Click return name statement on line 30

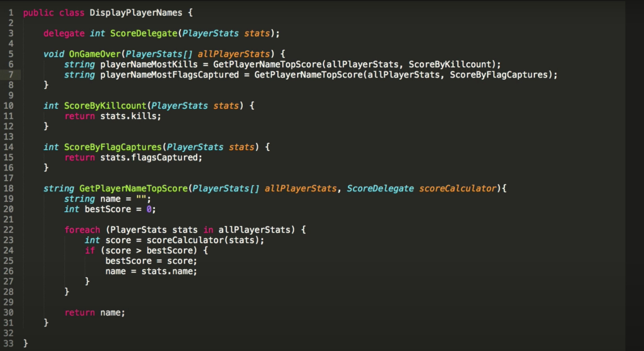pos(95,313)
